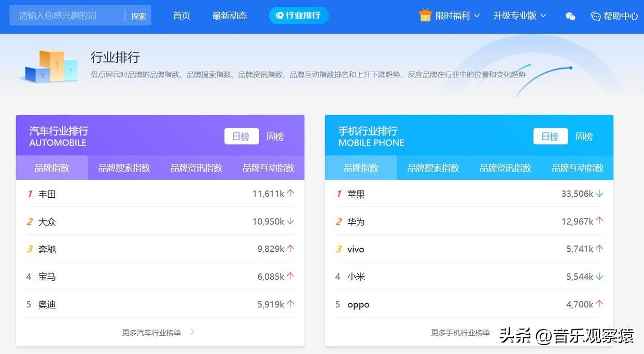This screenshot has height=354, width=644.
Task: Click the gift icon next to 限时福利
Action: [426, 15]
